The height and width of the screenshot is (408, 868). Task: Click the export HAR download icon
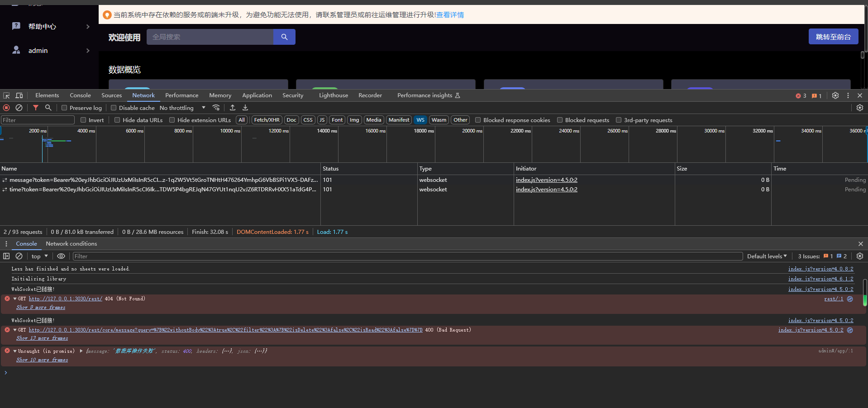tap(245, 108)
